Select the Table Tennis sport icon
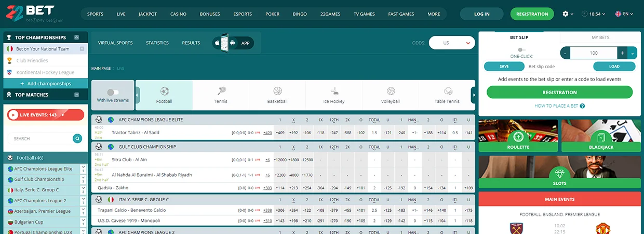This screenshot has height=234, width=644. [447, 95]
